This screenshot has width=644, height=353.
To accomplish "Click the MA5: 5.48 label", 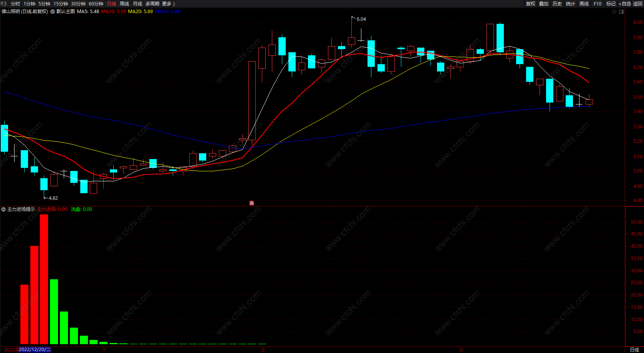I will [88, 12].
